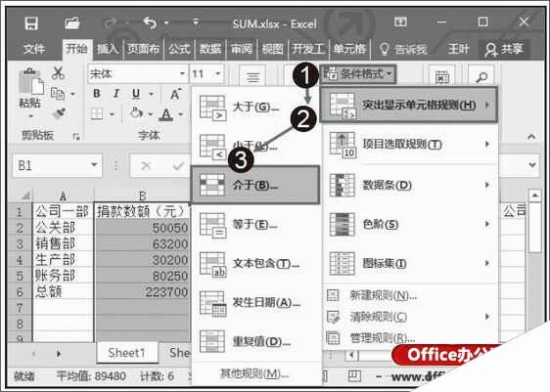Select the Sheet1 worksheet tab

[x=126, y=353]
